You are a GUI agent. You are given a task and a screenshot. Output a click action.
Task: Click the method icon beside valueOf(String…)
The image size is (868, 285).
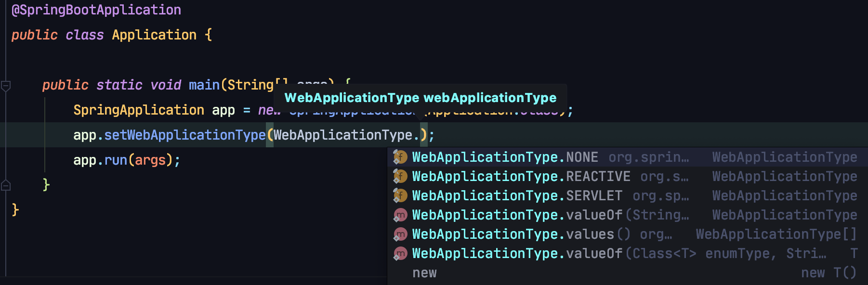coord(400,215)
